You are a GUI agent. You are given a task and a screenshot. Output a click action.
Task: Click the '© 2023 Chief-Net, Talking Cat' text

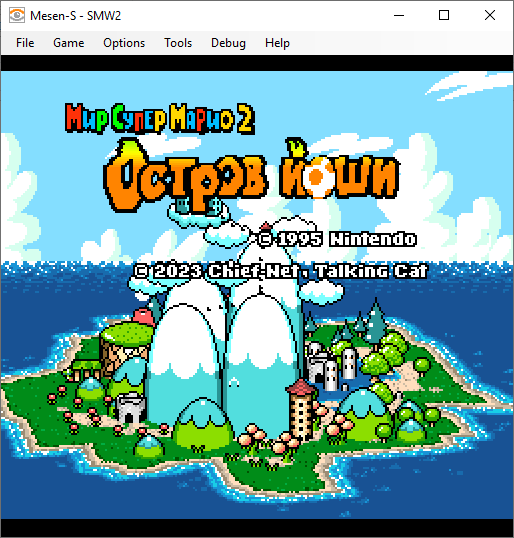tap(281, 271)
